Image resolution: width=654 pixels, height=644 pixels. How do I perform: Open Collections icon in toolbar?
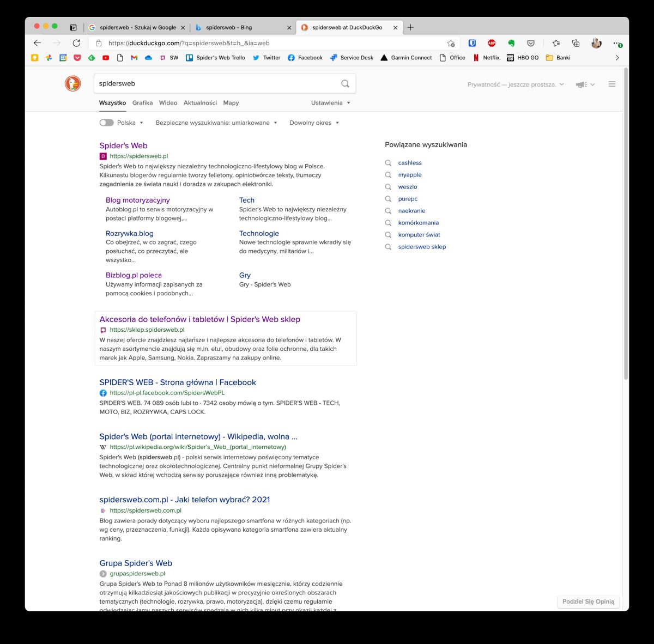click(x=576, y=43)
